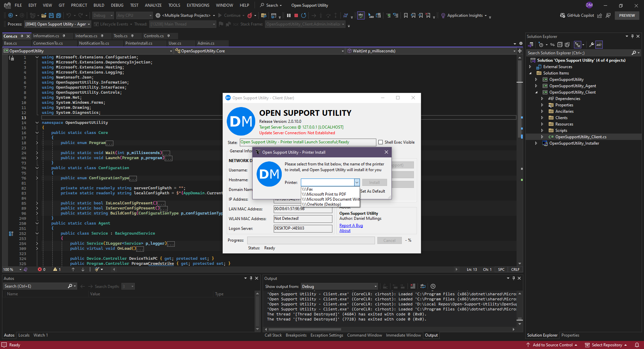Toggle auto-hide pin on Solution Explorer panel
The width and height of the screenshot is (644, 349).
(x=633, y=36)
